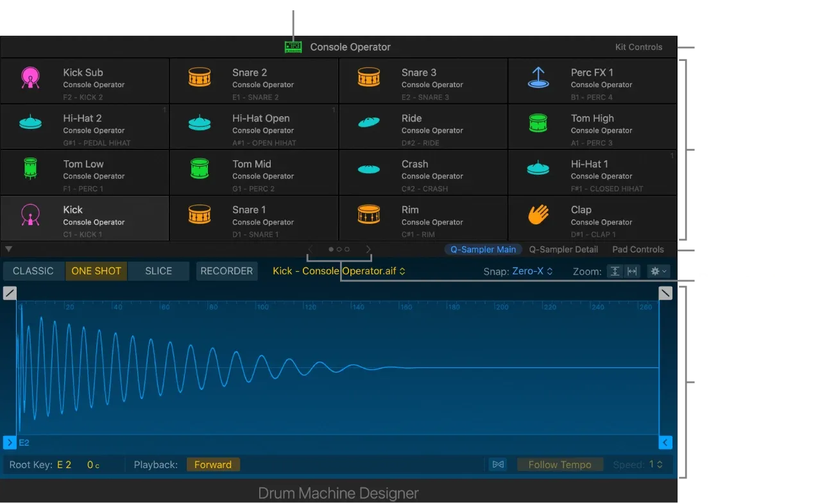
Task: Select the Kick pad icon
Action: click(x=30, y=215)
